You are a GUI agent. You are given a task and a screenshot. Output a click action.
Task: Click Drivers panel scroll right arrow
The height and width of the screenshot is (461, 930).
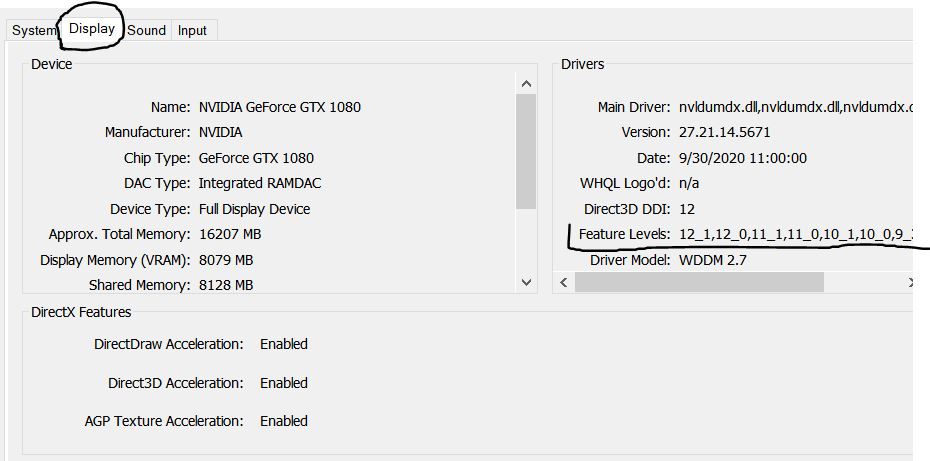point(910,282)
